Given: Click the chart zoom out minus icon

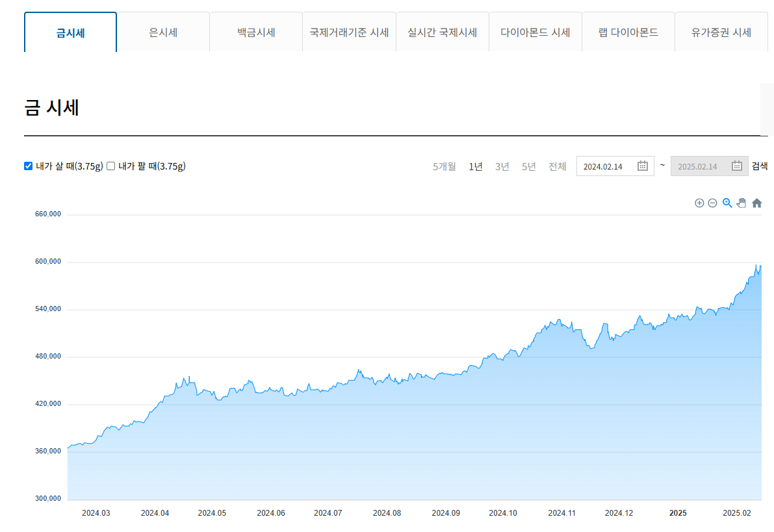Looking at the screenshot, I should (x=712, y=203).
